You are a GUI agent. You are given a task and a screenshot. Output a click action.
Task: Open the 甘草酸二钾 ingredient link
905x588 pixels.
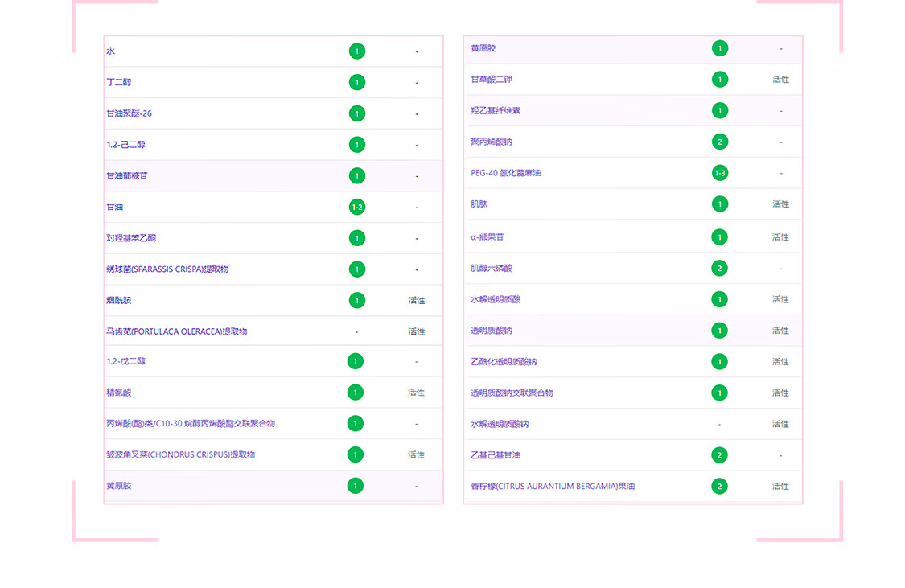(x=492, y=80)
